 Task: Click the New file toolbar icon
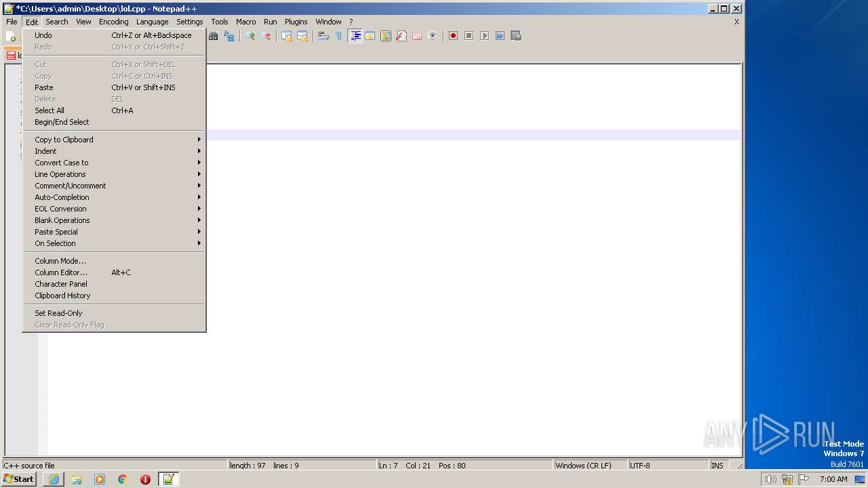(12, 36)
